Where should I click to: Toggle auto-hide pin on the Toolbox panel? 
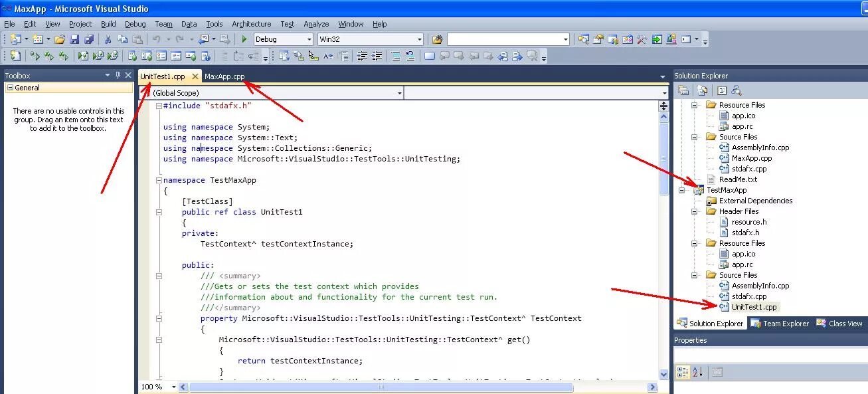[x=118, y=75]
